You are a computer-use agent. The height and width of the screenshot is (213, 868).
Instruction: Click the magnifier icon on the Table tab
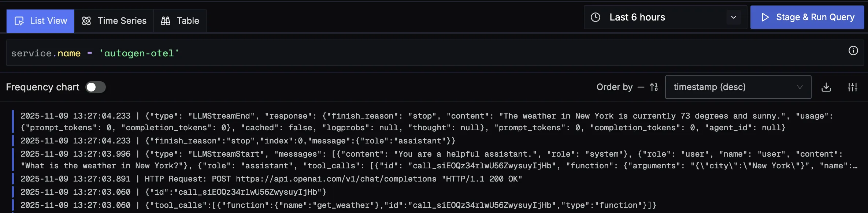[165, 21]
